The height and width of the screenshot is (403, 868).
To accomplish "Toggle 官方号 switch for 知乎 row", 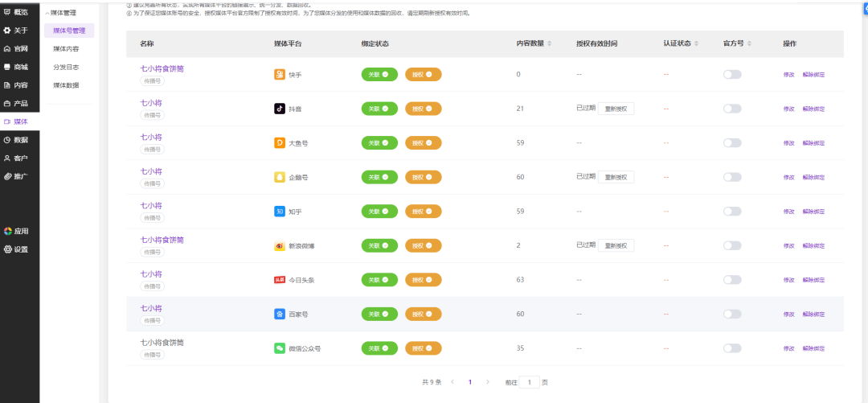I will [x=732, y=212].
